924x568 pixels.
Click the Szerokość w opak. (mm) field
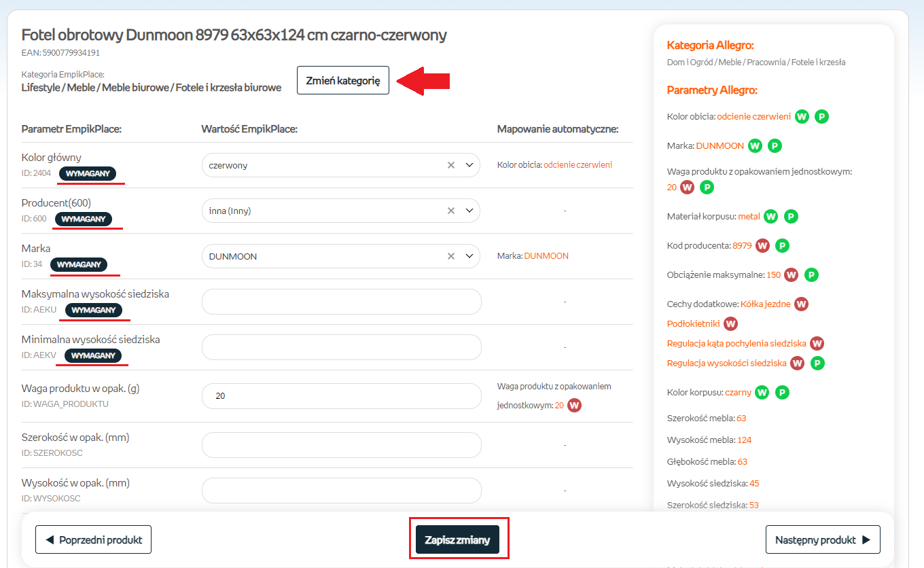click(x=341, y=445)
